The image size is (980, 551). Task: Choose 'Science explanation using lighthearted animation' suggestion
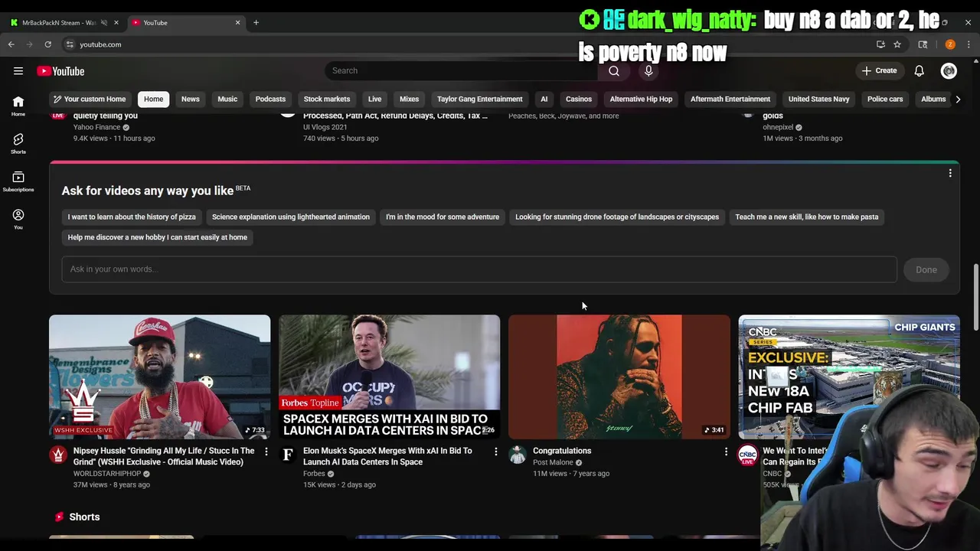[x=291, y=217]
